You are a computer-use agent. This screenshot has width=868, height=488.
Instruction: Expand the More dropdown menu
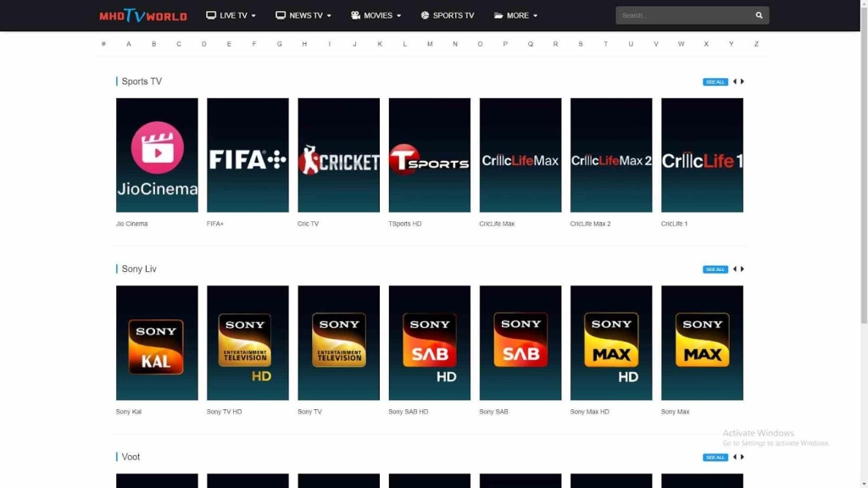(x=515, y=15)
